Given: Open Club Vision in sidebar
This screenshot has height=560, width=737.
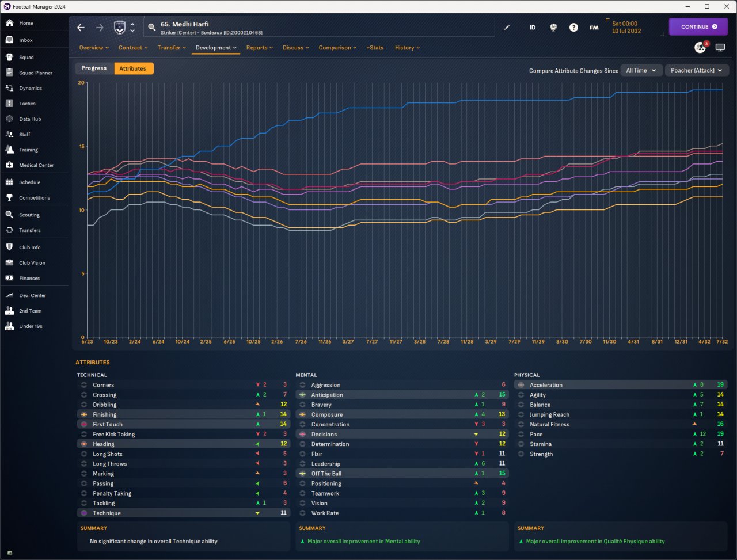Looking at the screenshot, I should (32, 263).
